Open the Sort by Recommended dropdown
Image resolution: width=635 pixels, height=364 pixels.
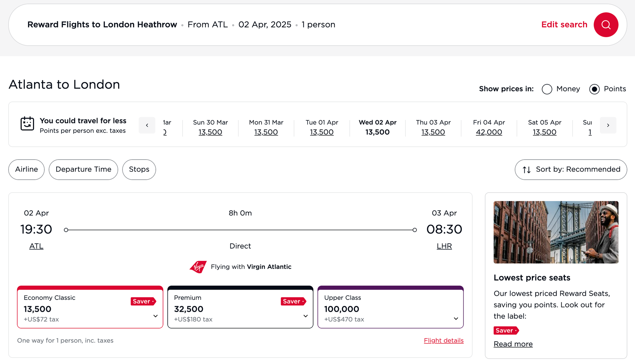point(571,170)
